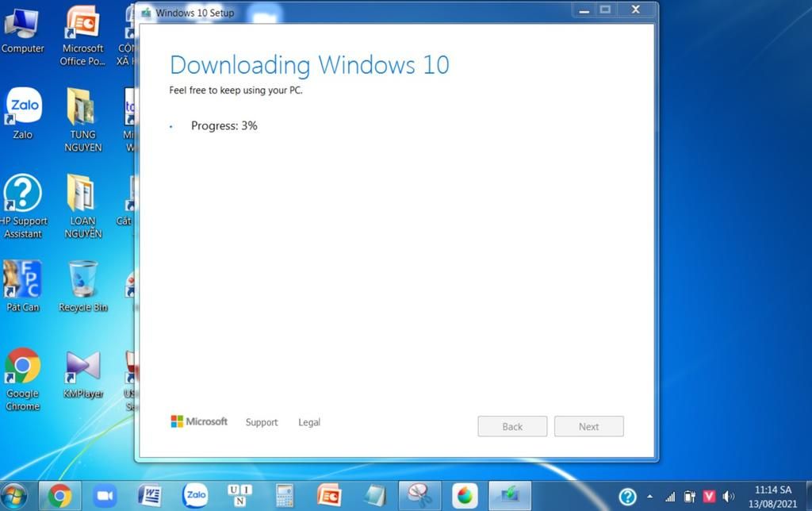Click the red V UniKey tray icon

[x=709, y=497]
